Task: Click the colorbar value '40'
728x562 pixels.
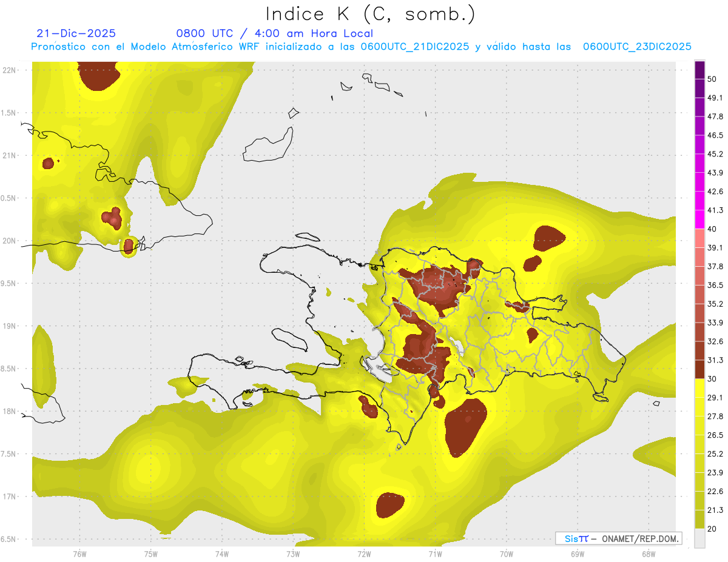Action: coord(712,229)
